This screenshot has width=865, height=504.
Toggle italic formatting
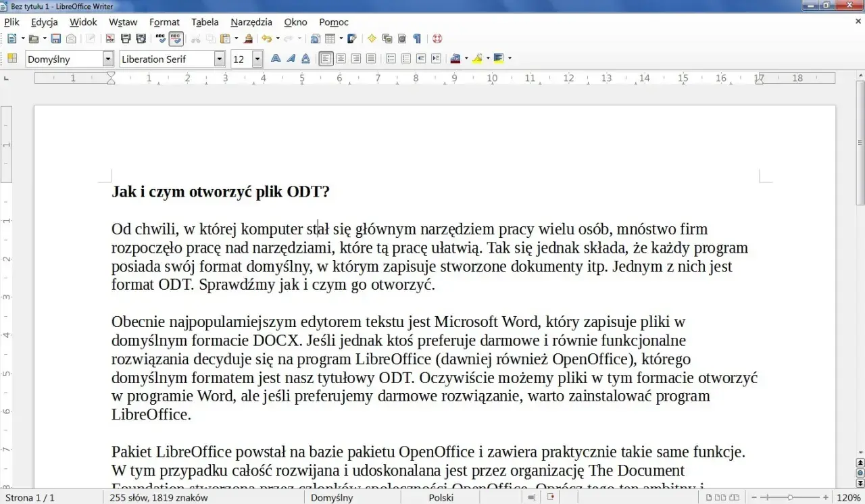point(291,59)
